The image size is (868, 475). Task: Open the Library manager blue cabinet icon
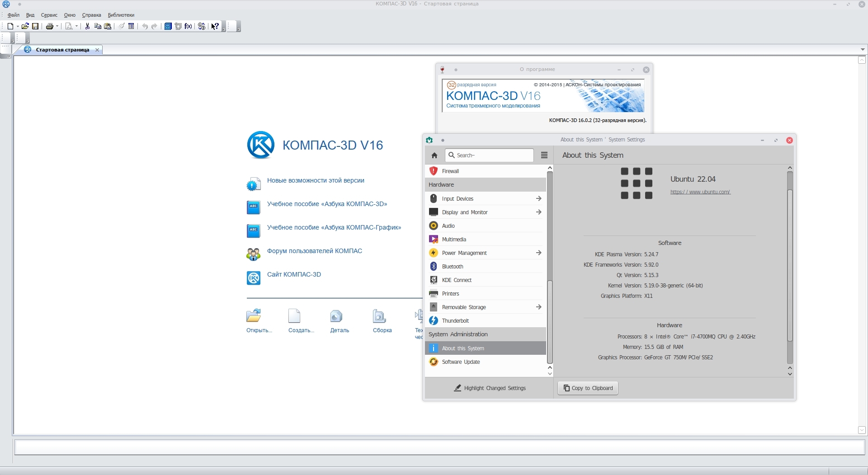coord(168,26)
